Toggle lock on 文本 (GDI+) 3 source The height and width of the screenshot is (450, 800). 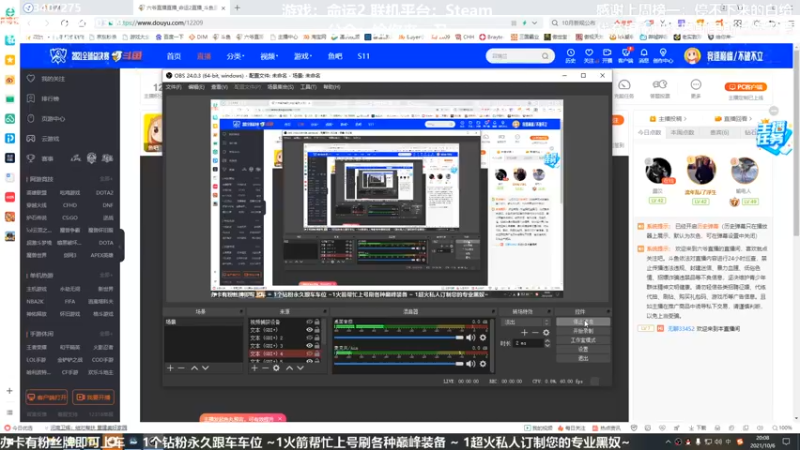pyautogui.click(x=317, y=345)
